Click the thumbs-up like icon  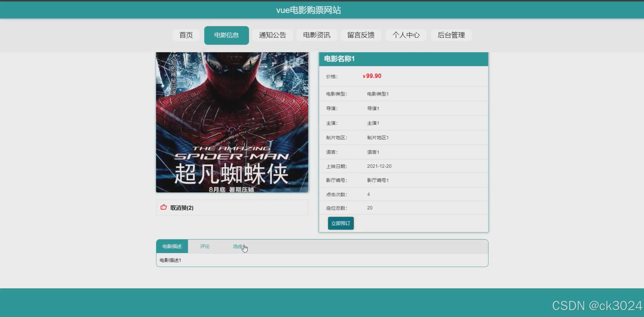pyautogui.click(x=163, y=207)
